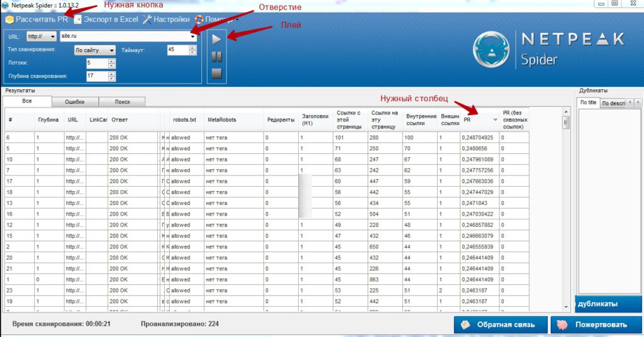The height and width of the screenshot is (337, 644).
Task: Click the Внутренние ссылки column header
Action: point(420,120)
